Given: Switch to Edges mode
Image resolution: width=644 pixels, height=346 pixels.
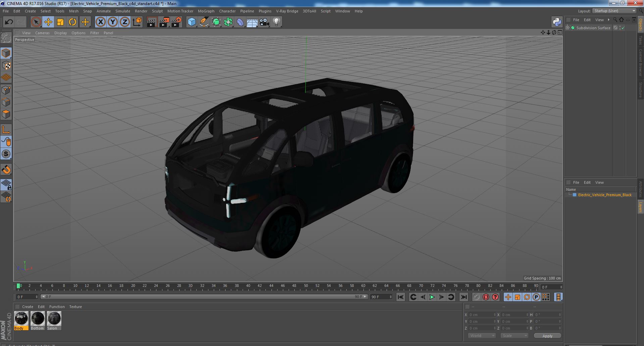Looking at the screenshot, I should (6, 102).
